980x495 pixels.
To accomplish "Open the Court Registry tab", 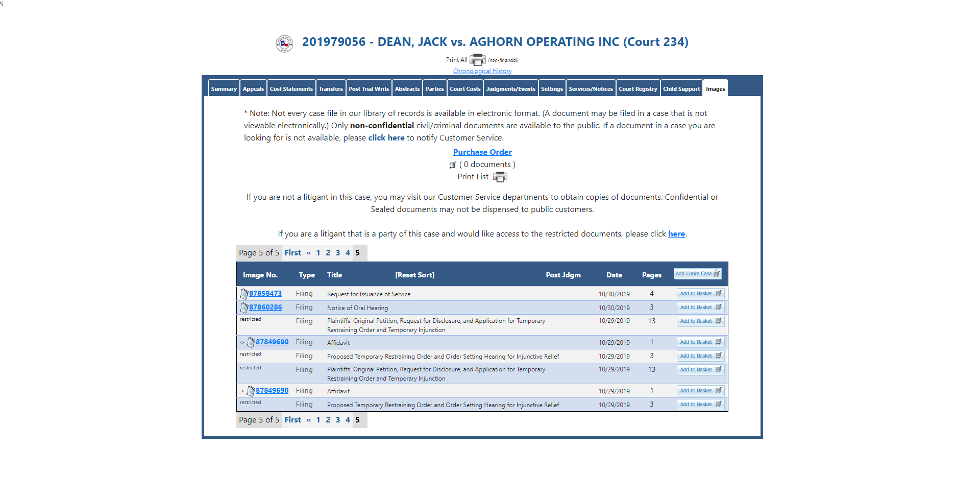I will (638, 88).
